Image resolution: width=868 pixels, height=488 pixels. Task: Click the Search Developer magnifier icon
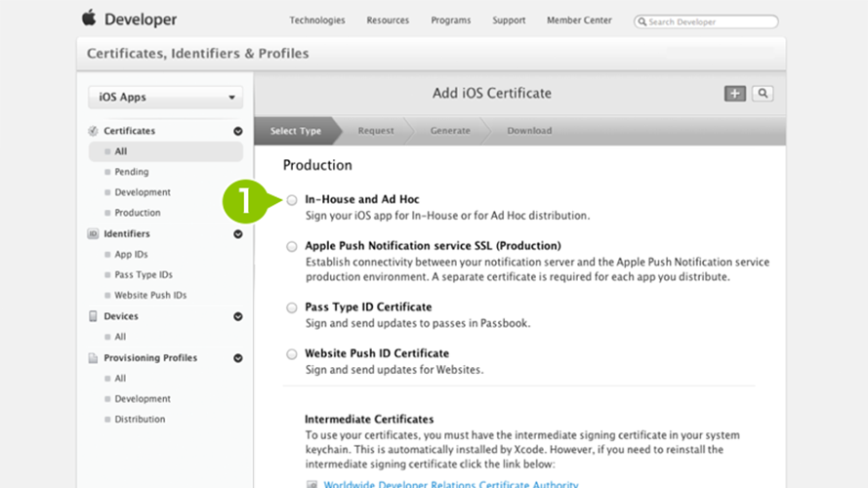(642, 21)
